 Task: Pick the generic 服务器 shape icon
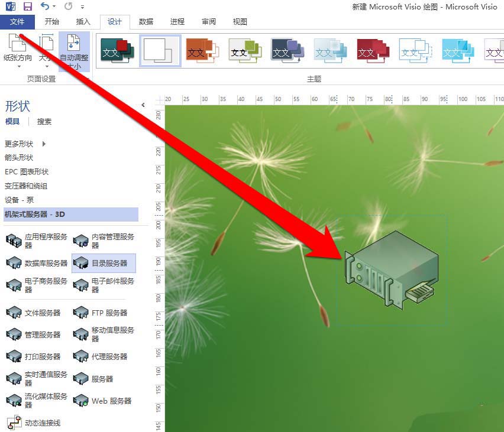[80, 379]
